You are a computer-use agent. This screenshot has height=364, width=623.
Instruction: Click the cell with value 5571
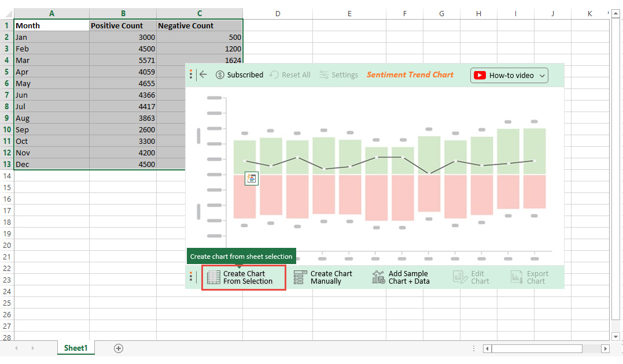point(123,60)
